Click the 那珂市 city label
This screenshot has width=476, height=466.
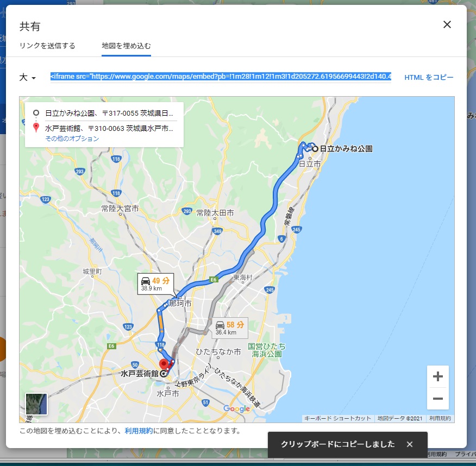click(180, 304)
